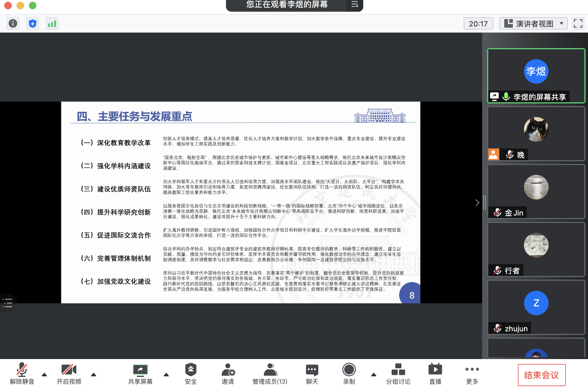This screenshot has height=388, width=588.
Task: Start Live Stream (直播)
Action: 435,373
